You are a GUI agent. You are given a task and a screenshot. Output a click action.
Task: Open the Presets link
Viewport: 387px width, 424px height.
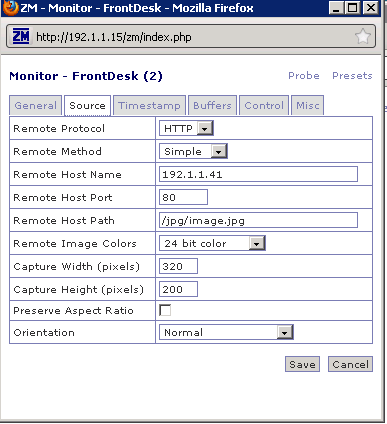pyautogui.click(x=352, y=76)
